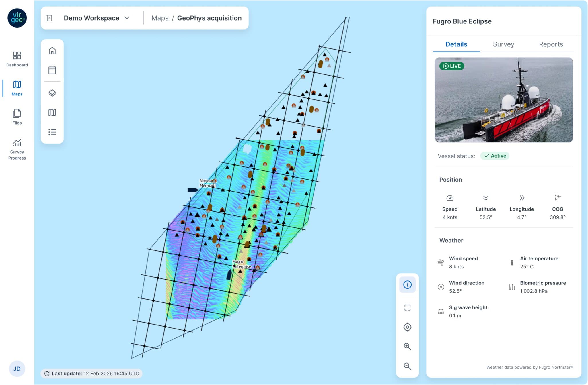Go to Maps breadcrumb link

(x=160, y=18)
